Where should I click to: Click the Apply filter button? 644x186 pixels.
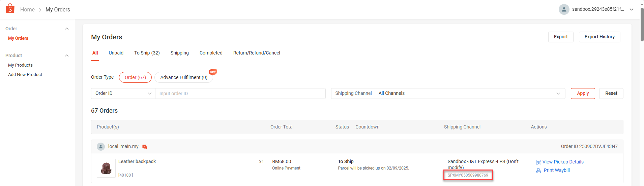(x=583, y=94)
